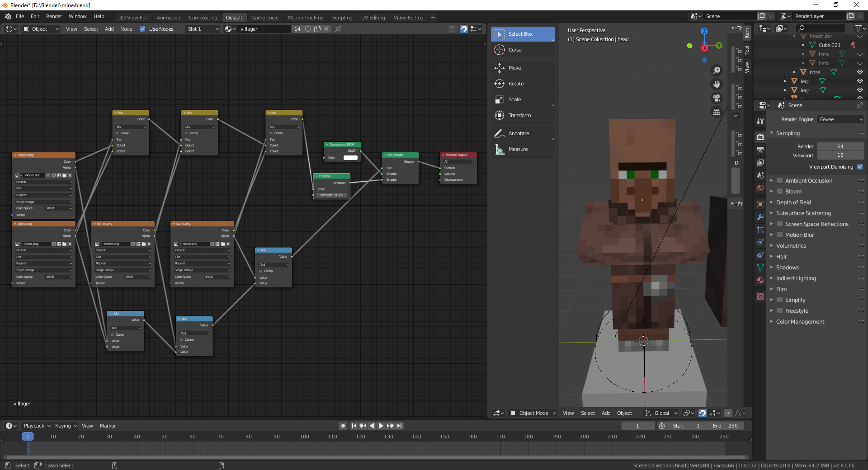Enable the Simplify checkbox
This screenshot has width=868, height=470.
[780, 300]
